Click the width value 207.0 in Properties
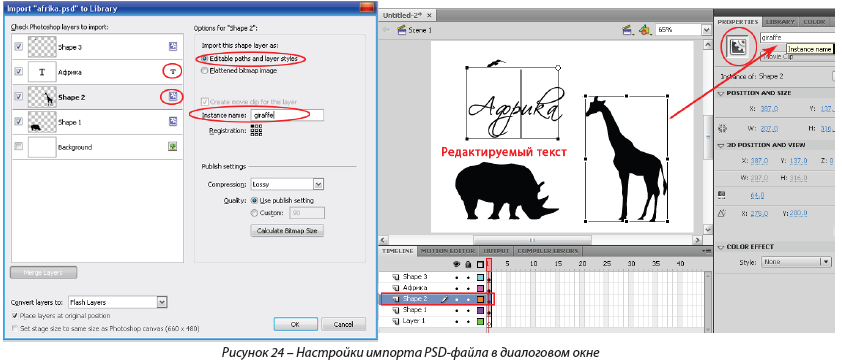 click(769, 129)
